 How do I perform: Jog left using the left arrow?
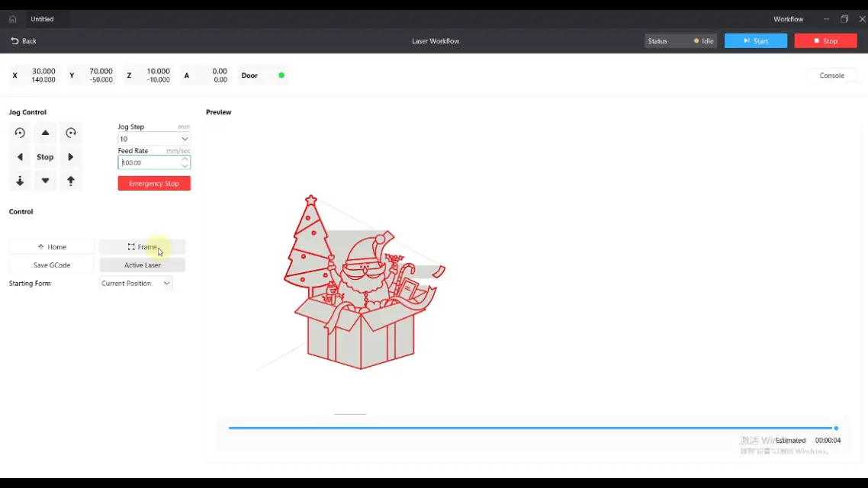point(20,157)
